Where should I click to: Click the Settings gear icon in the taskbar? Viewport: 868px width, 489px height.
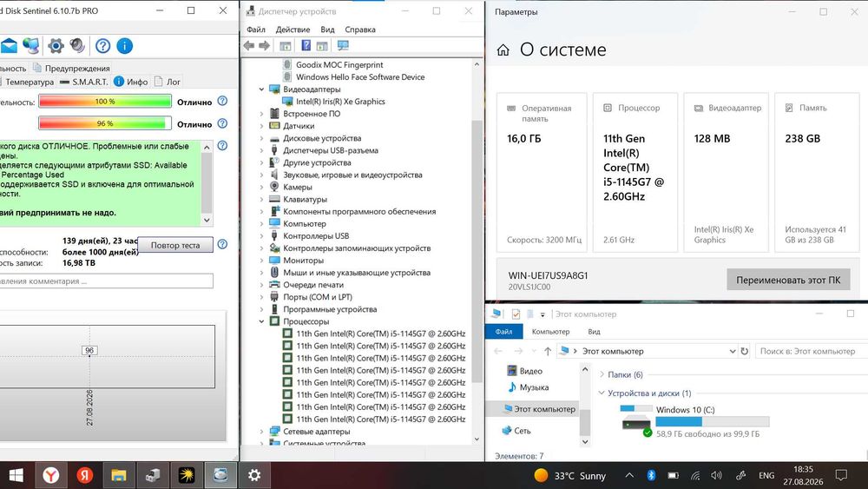(254, 475)
